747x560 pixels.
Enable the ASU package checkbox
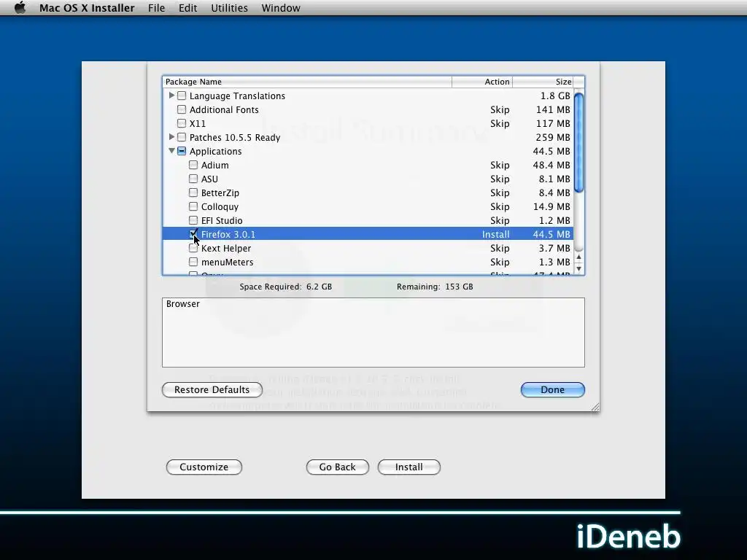(x=193, y=179)
